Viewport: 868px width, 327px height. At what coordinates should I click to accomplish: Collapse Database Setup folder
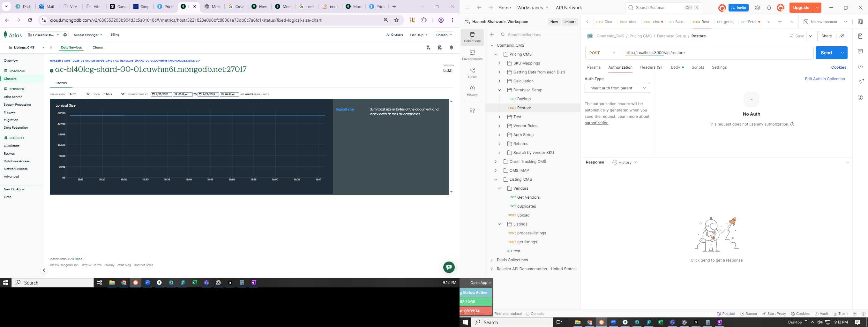(x=499, y=90)
